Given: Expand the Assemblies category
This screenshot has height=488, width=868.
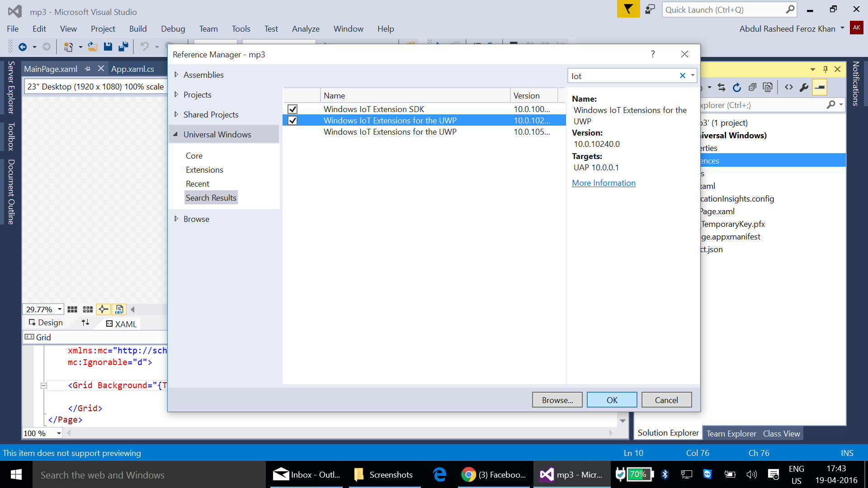Looking at the screenshot, I should 176,75.
